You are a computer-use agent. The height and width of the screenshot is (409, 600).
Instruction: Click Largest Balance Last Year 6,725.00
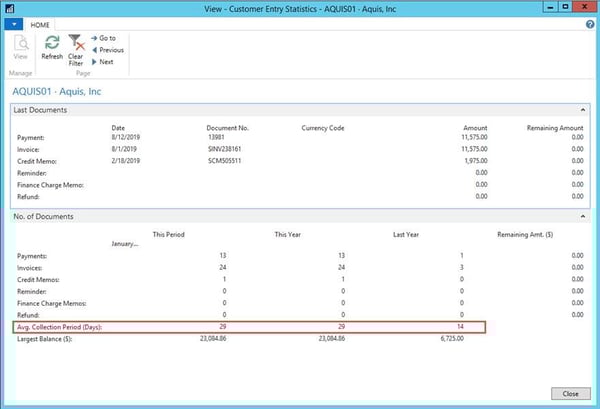[x=452, y=338]
